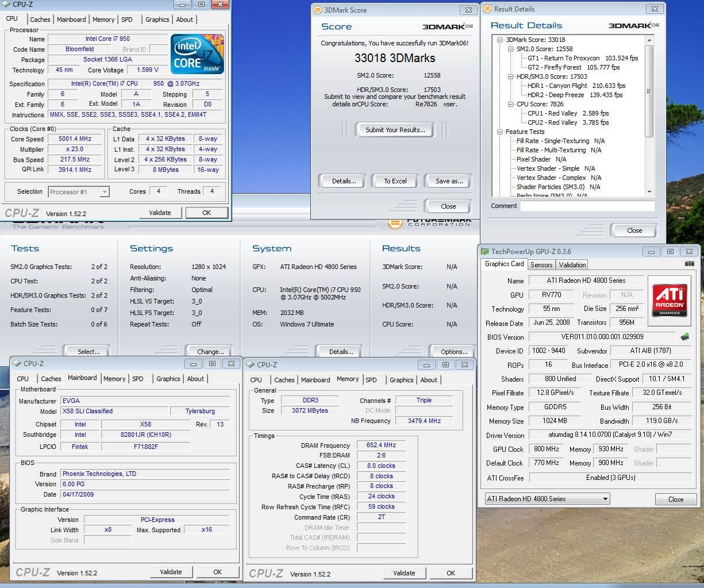Select Pixel Shader feature test row
Screen dimensions: 704x588
click(541, 159)
